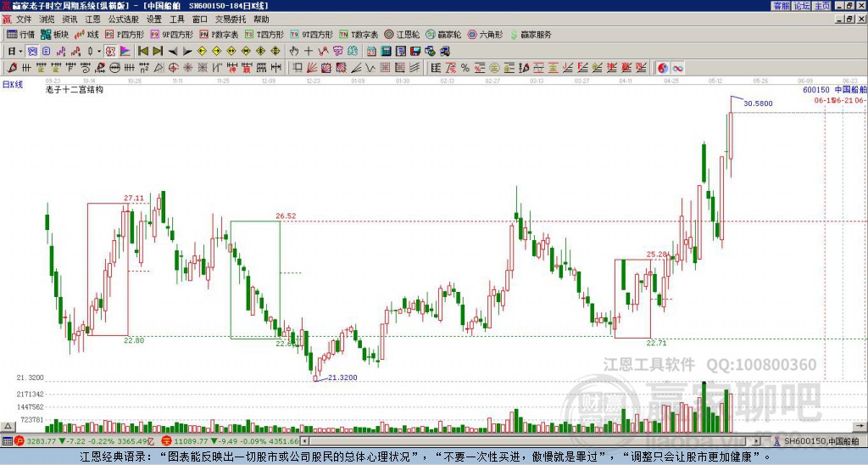Expand the candlestick style dropdown arrow
The height and width of the screenshot is (465, 868).
[x=99, y=52]
